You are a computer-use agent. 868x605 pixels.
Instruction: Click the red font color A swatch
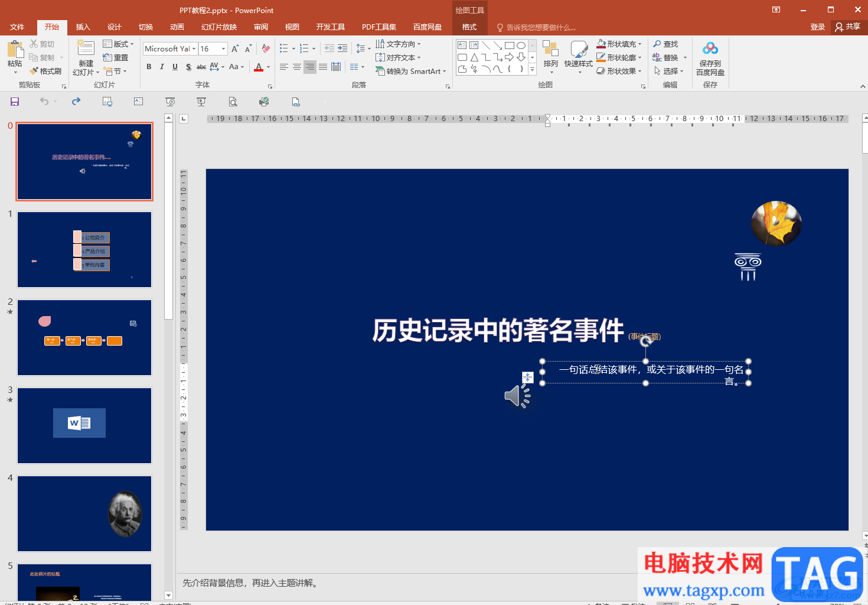pyautogui.click(x=259, y=67)
